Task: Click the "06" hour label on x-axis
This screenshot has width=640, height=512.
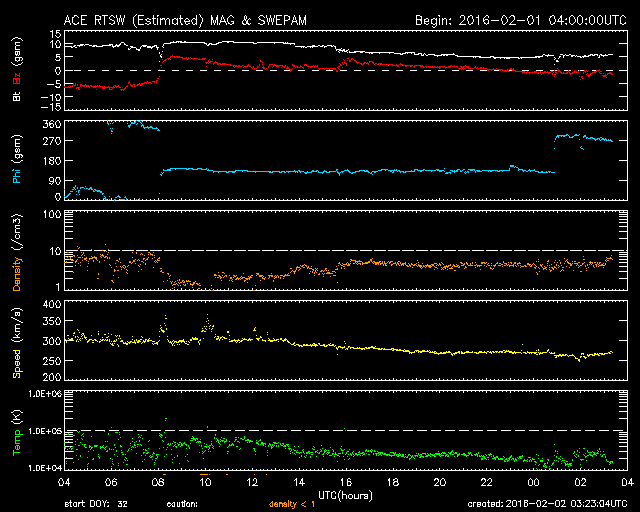Action: (111, 483)
